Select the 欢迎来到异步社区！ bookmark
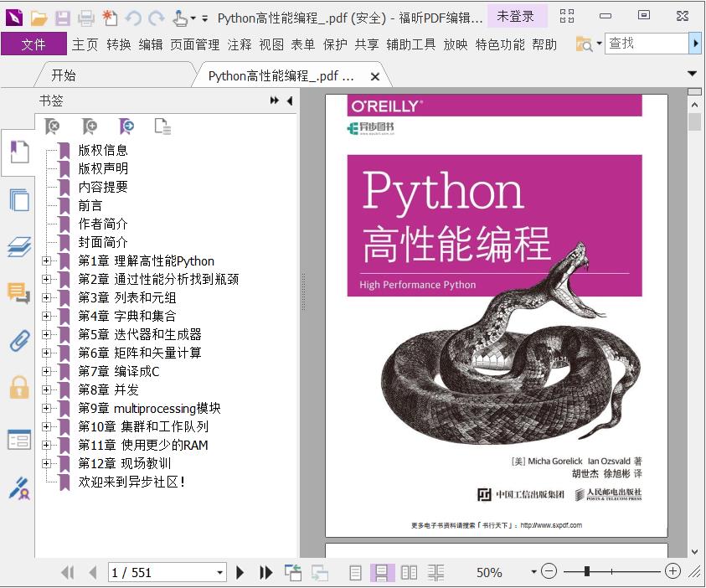The image size is (706, 588). point(131,482)
